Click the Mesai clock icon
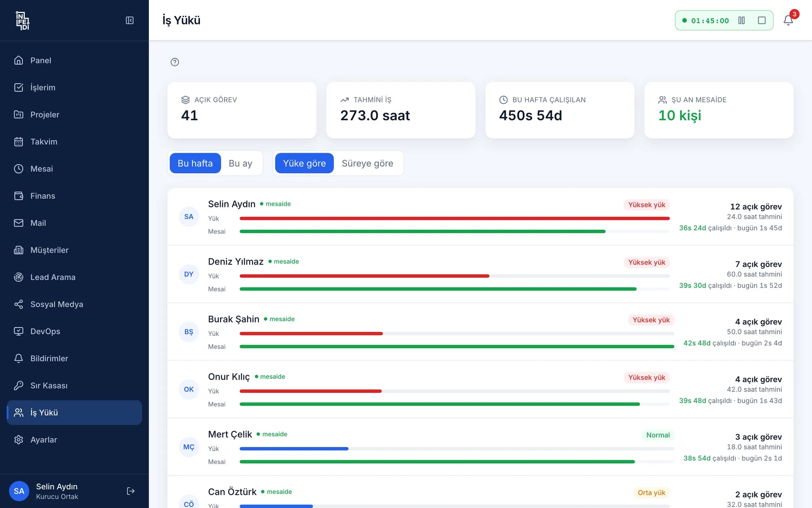The width and height of the screenshot is (812, 508). point(19,169)
